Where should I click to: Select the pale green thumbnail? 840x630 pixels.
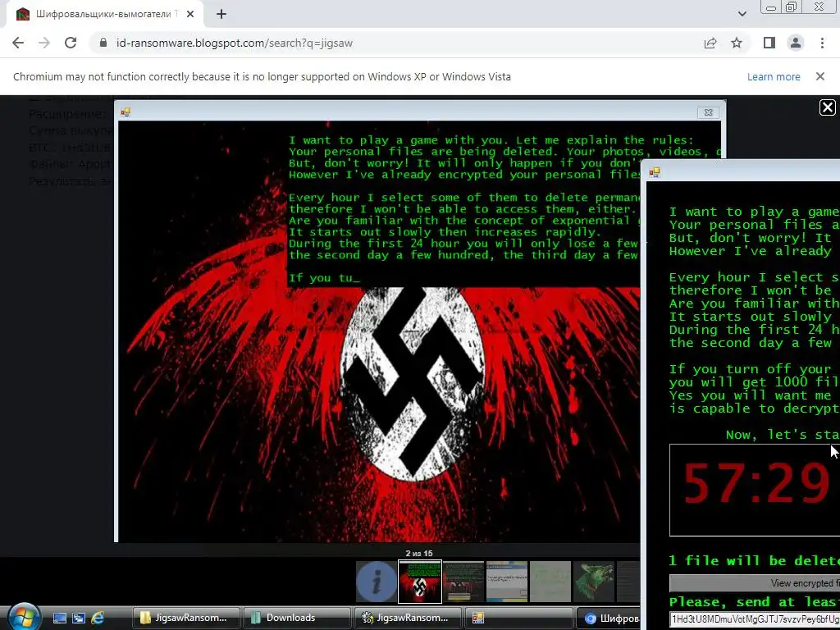point(550,582)
